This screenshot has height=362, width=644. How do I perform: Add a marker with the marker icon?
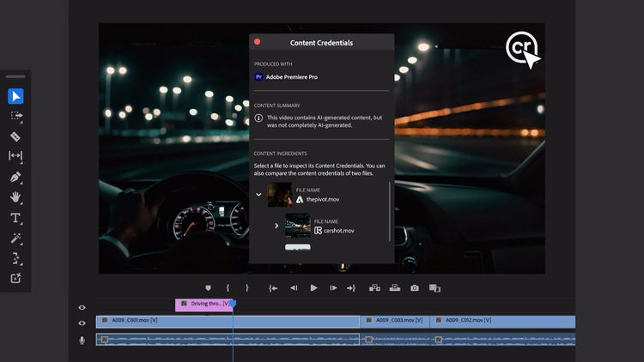point(208,288)
